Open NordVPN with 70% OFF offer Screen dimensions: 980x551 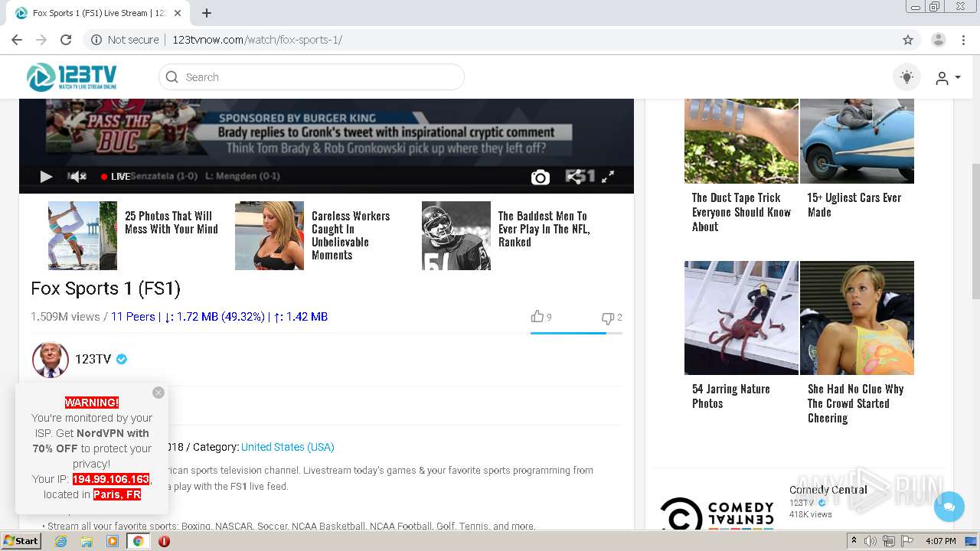coord(91,441)
